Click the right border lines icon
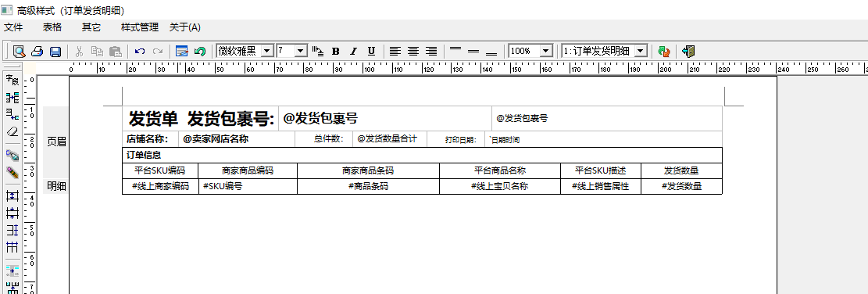 (13, 230)
